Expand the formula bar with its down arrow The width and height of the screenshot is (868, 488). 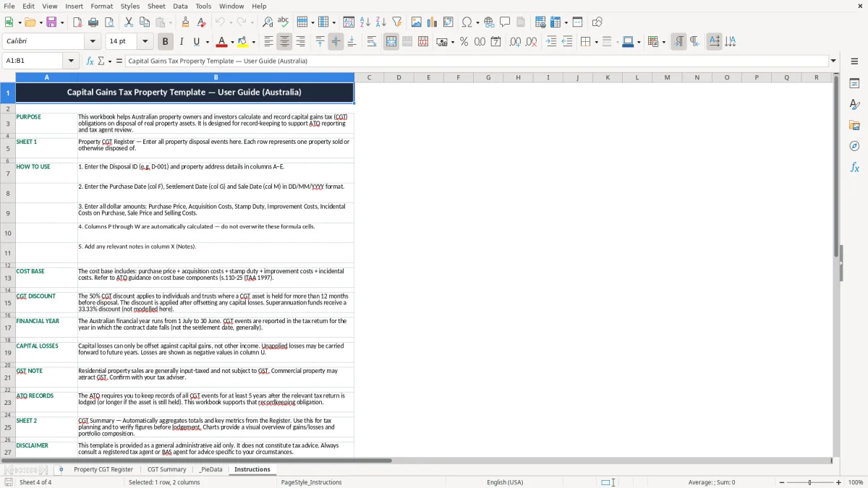(833, 61)
